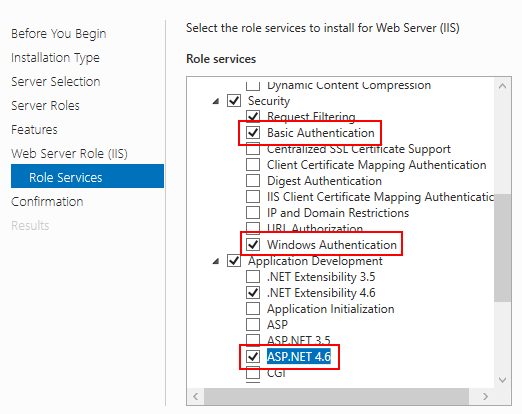The width and height of the screenshot is (522, 414).
Task: Enable Client Certificate Mapping Authentication
Action: (253, 165)
